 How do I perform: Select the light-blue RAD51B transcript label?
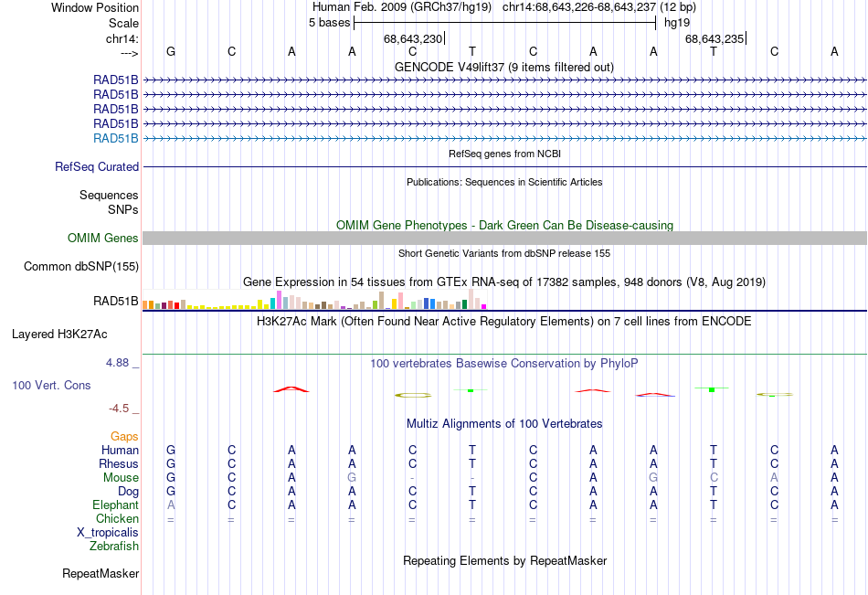[x=116, y=139]
